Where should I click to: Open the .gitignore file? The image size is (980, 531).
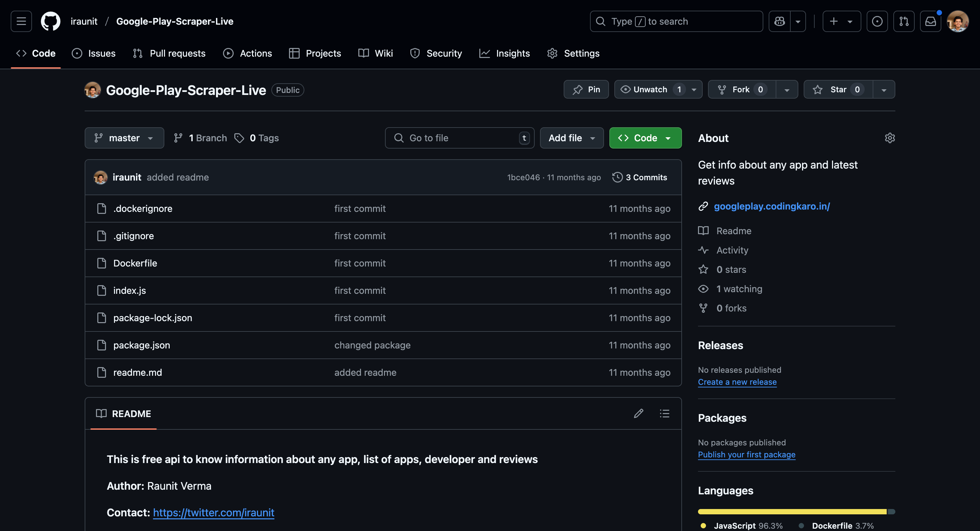point(134,236)
